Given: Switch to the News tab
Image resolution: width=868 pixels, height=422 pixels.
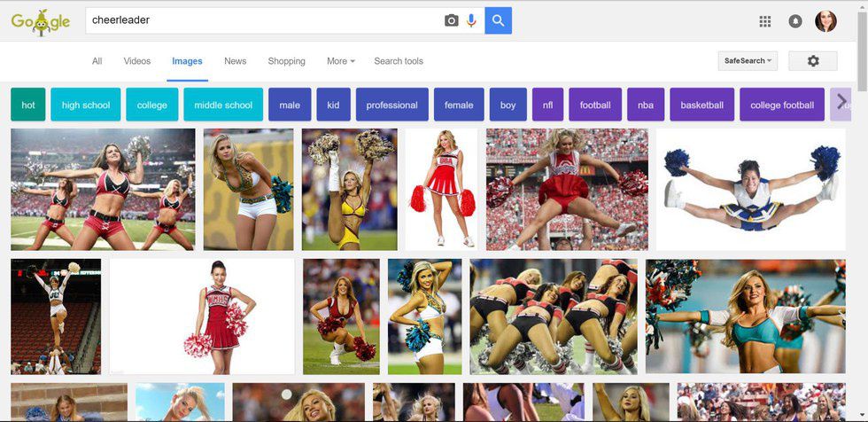Looking at the screenshot, I should click(x=236, y=61).
